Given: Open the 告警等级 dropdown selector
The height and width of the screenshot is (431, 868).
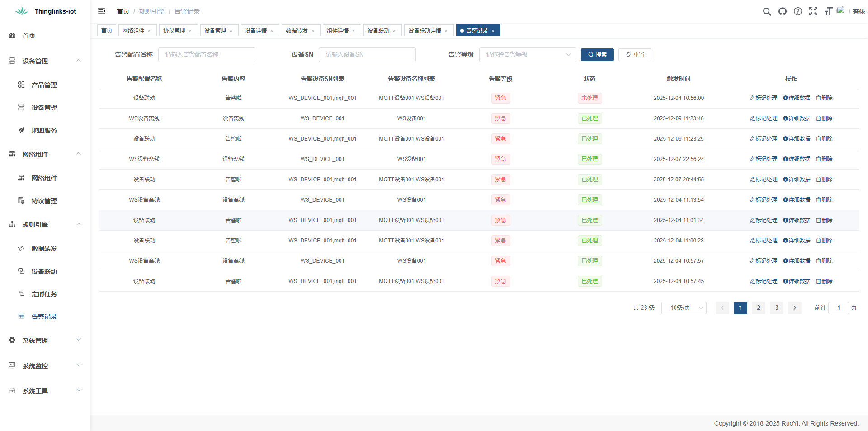Looking at the screenshot, I should (527, 55).
